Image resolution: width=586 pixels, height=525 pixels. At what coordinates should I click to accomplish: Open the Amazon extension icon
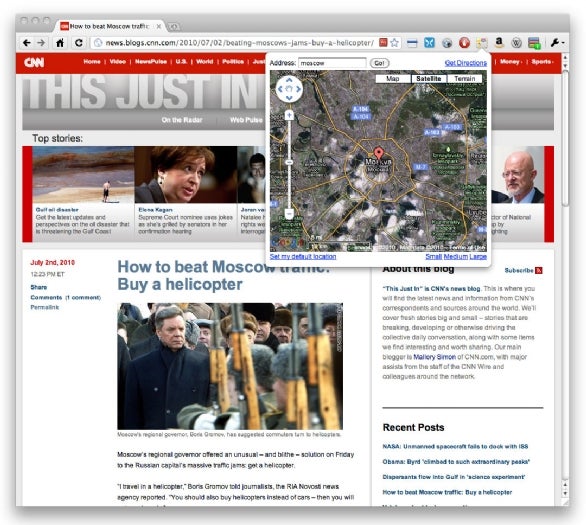499,43
